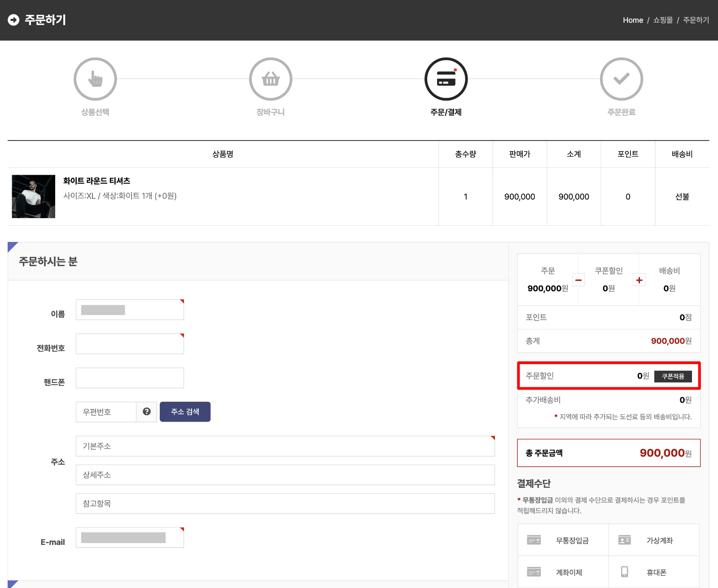Click the 주문완료 checkmark step icon

click(x=622, y=79)
